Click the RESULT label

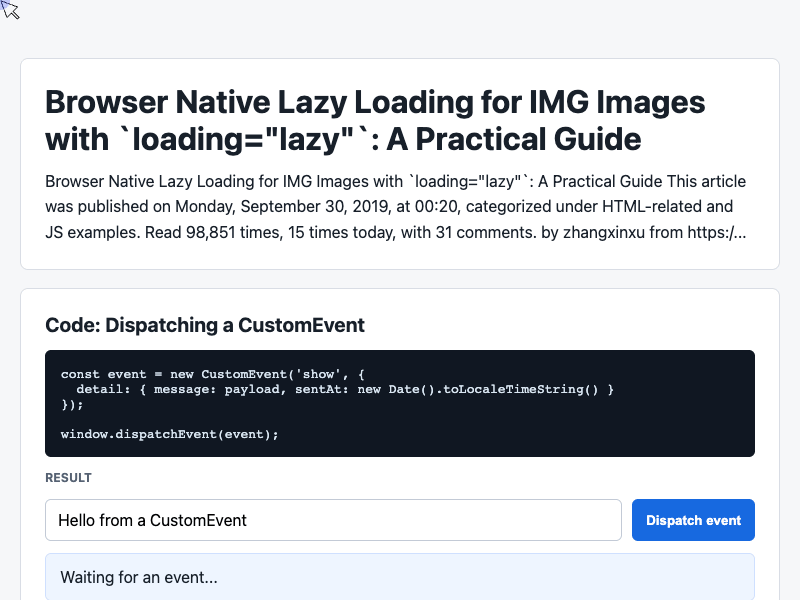[68, 478]
